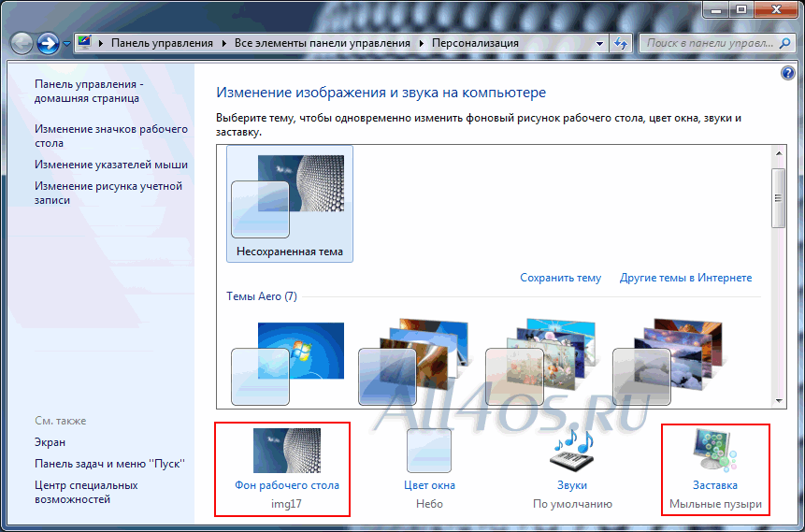Open 'Заставка' link
This screenshot has width=805, height=532.
(715, 485)
